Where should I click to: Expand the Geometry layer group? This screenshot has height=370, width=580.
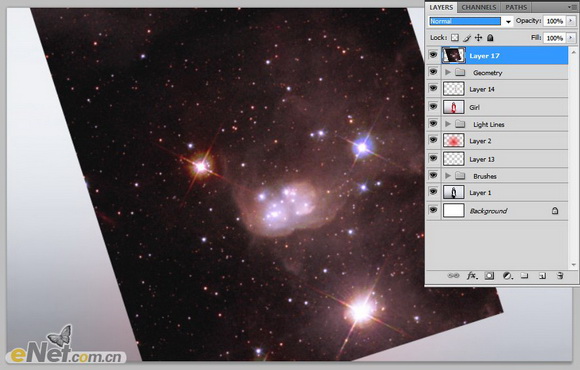click(x=448, y=72)
